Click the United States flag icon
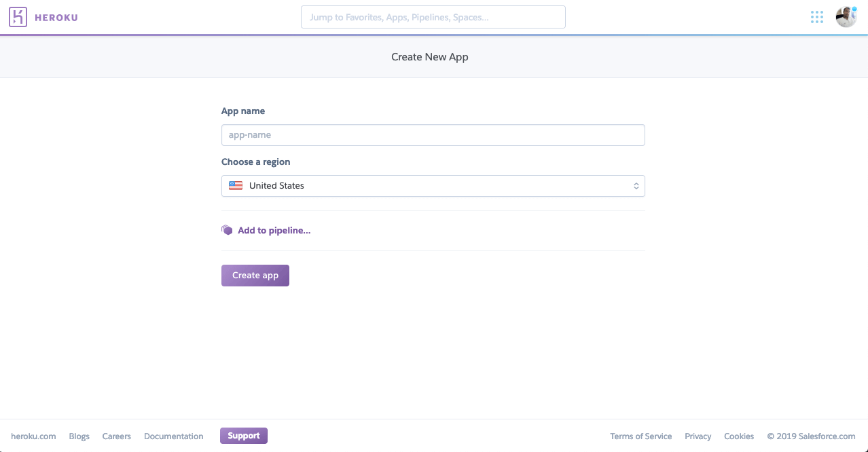This screenshot has width=868, height=452. pos(236,186)
